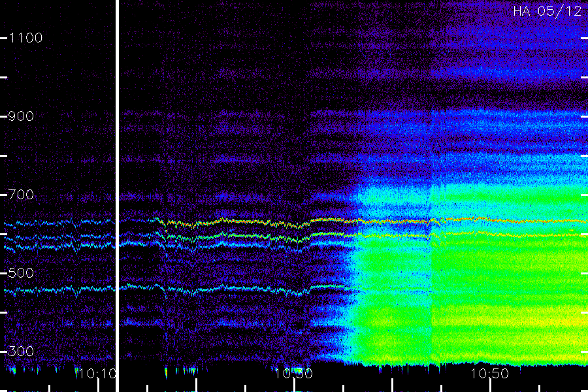Click the 700 frequency axis label
588x392 pixels.
coord(21,195)
